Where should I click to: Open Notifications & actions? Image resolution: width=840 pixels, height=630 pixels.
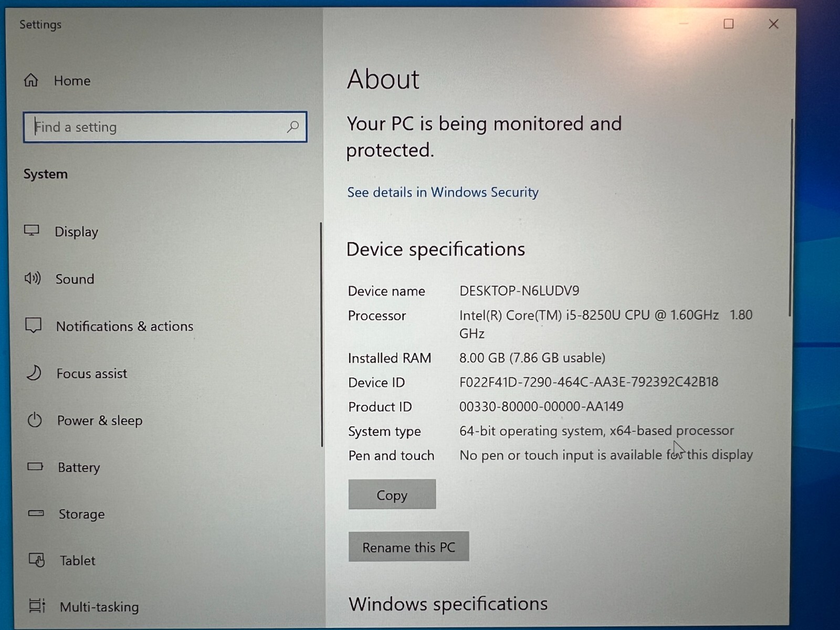coord(124,326)
